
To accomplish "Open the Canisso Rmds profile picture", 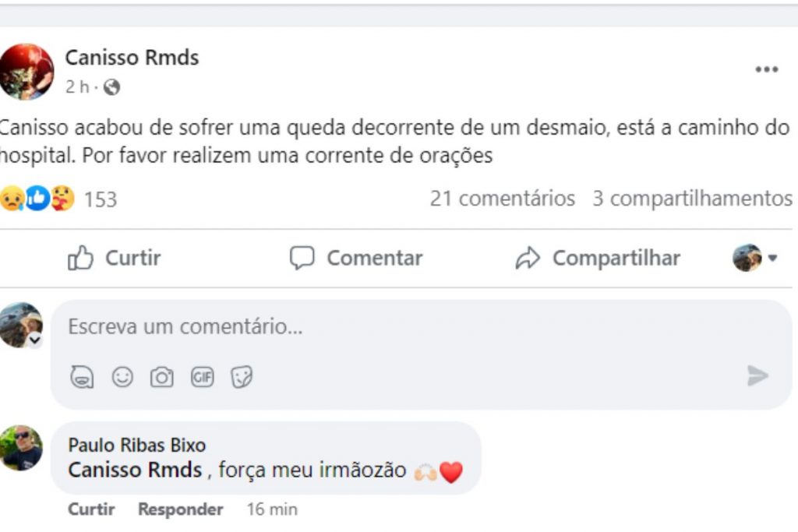I will (x=27, y=72).
